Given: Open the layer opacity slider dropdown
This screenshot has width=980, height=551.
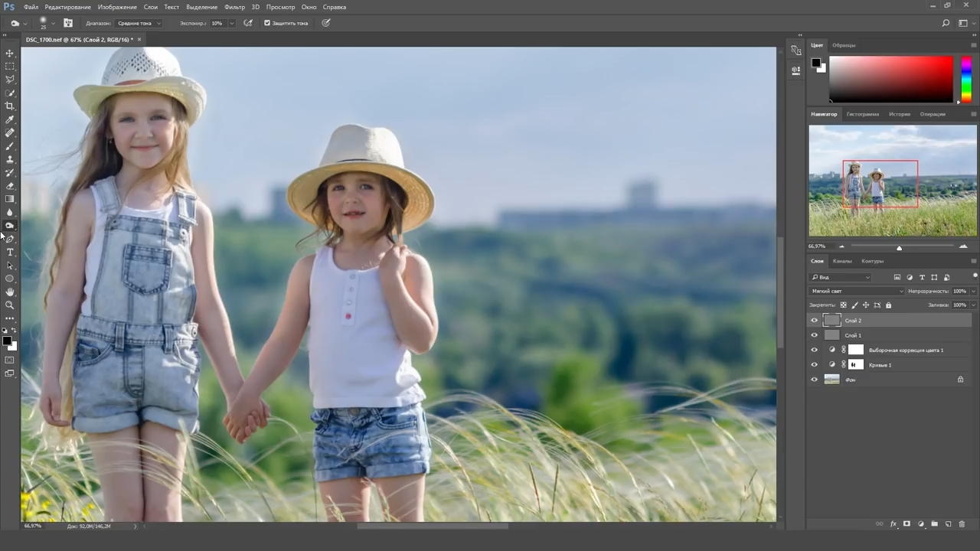Looking at the screenshot, I should (x=973, y=292).
